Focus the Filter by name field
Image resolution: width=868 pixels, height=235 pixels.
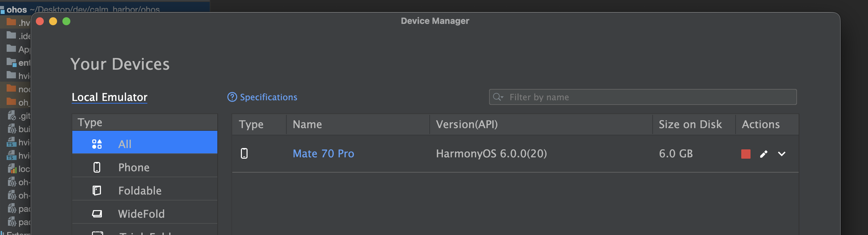click(647, 97)
